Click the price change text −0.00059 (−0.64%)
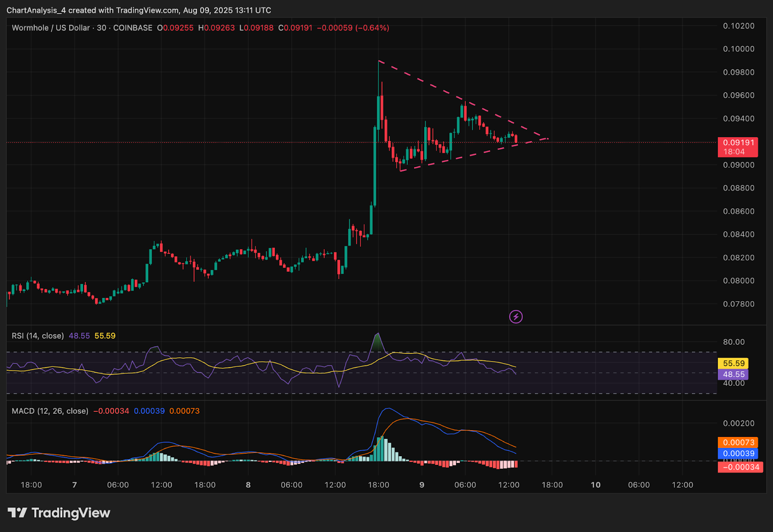Image resolution: width=773 pixels, height=532 pixels. [x=353, y=28]
